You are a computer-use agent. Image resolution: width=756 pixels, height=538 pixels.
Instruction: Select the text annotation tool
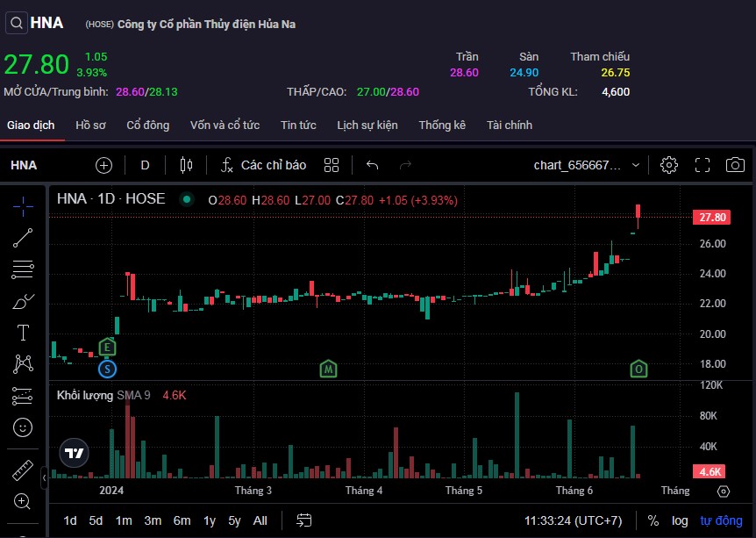(x=24, y=333)
